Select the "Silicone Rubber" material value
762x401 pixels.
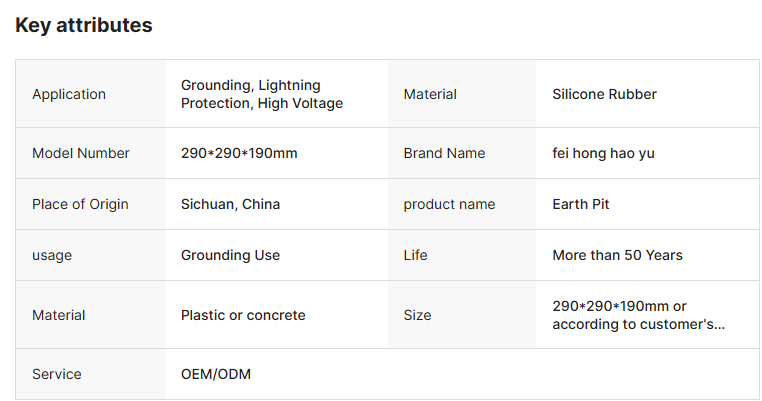pyautogui.click(x=604, y=94)
